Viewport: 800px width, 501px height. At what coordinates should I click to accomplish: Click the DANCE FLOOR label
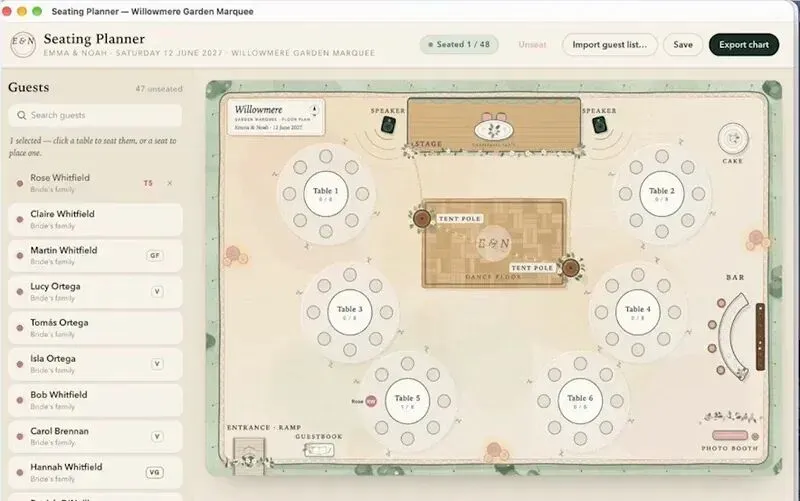click(493, 277)
